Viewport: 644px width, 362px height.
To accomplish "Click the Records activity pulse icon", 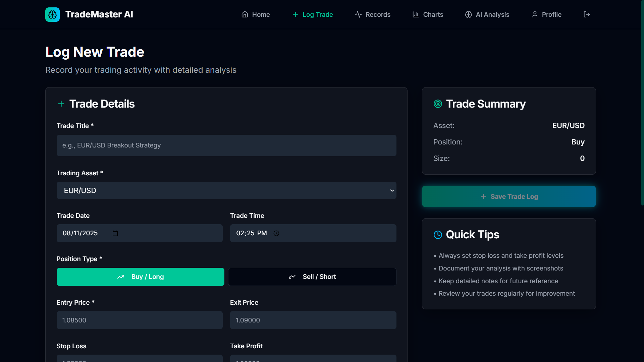I will click(x=358, y=14).
